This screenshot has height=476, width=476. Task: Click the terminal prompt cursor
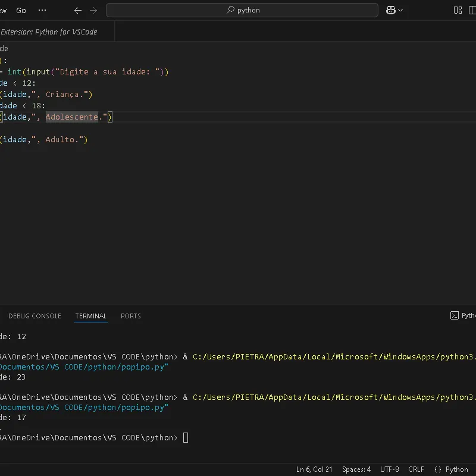[x=186, y=438]
